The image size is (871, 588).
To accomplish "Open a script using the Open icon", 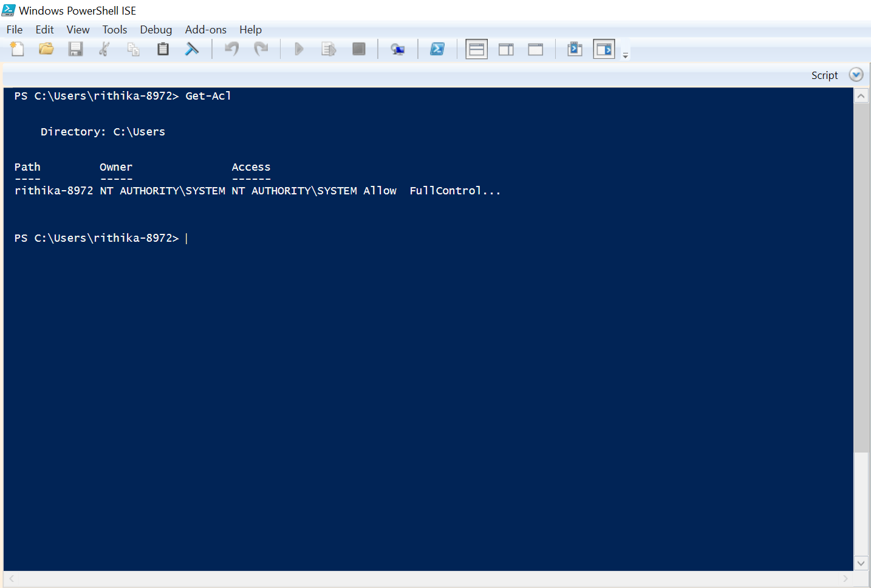I will tap(46, 49).
